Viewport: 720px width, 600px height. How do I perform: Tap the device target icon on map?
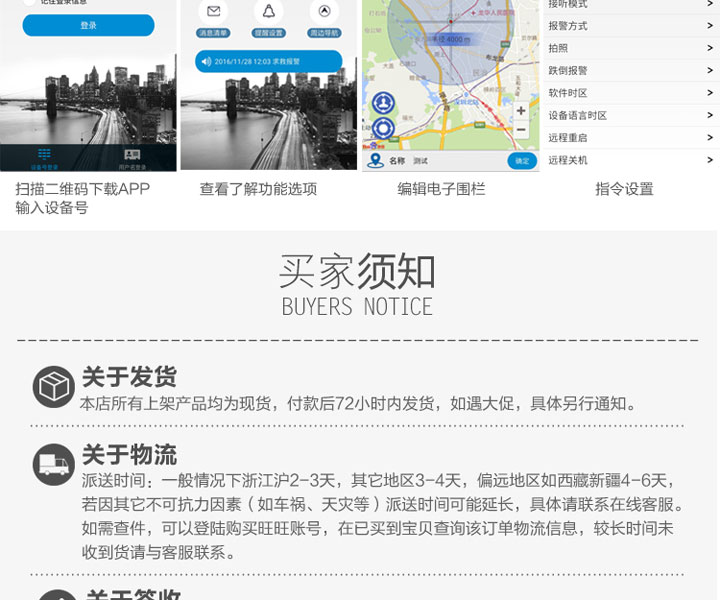coord(383,128)
